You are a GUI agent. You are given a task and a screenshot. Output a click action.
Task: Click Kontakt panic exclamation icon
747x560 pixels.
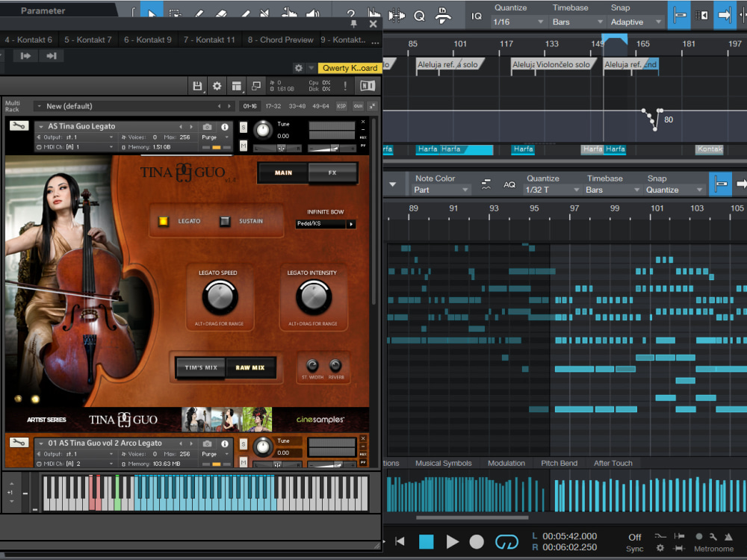pos(345,86)
